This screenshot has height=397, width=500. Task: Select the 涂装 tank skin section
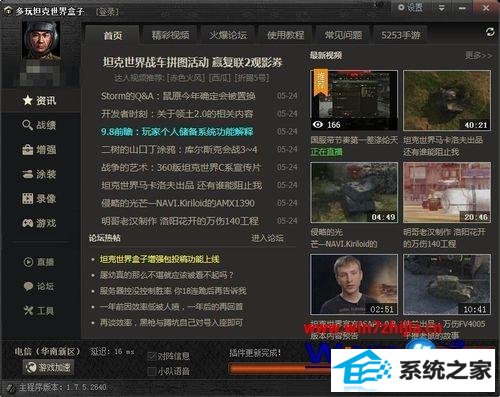(39, 174)
